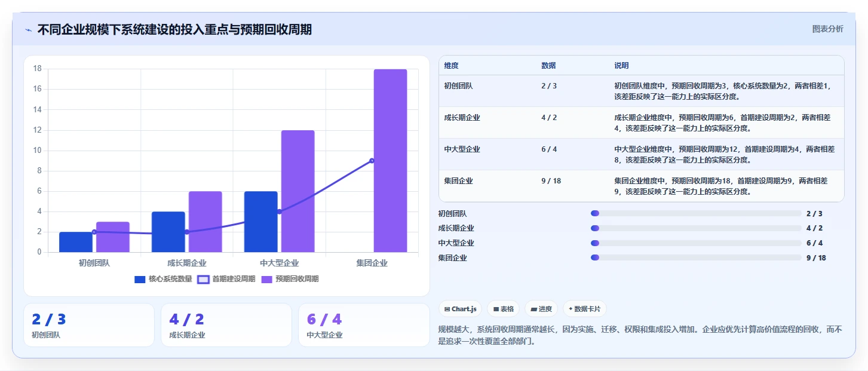
Task: Click the blue 核心系统数量 bar for 初创团队
Action: 76,242
